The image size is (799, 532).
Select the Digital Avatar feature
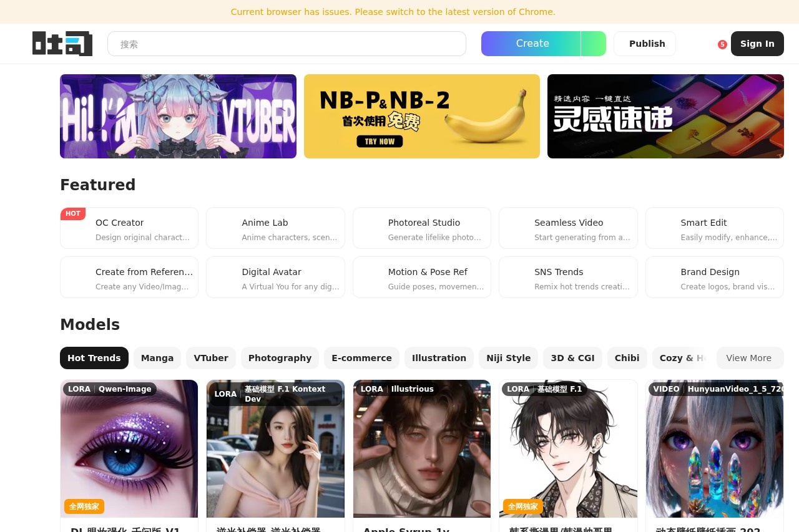[x=275, y=277]
